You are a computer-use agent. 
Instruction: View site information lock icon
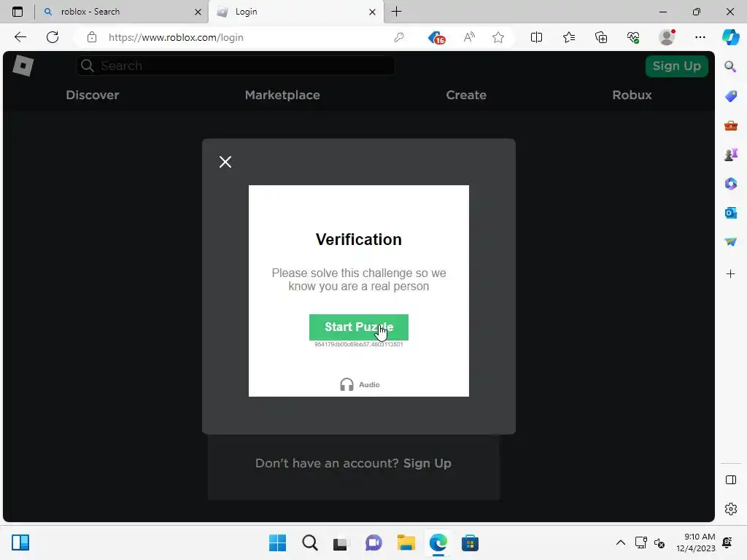coord(92,37)
